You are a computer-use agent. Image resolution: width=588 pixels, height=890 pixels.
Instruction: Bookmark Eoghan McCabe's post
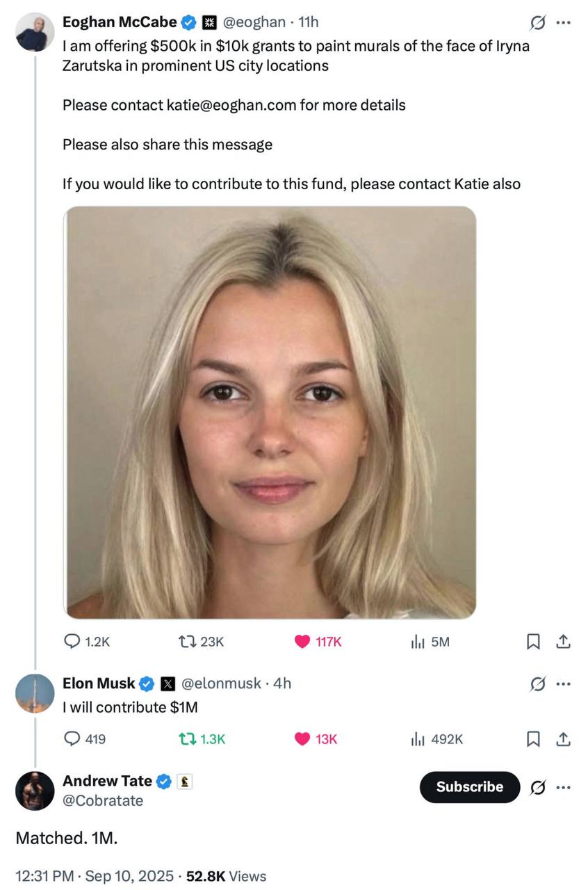click(x=533, y=642)
